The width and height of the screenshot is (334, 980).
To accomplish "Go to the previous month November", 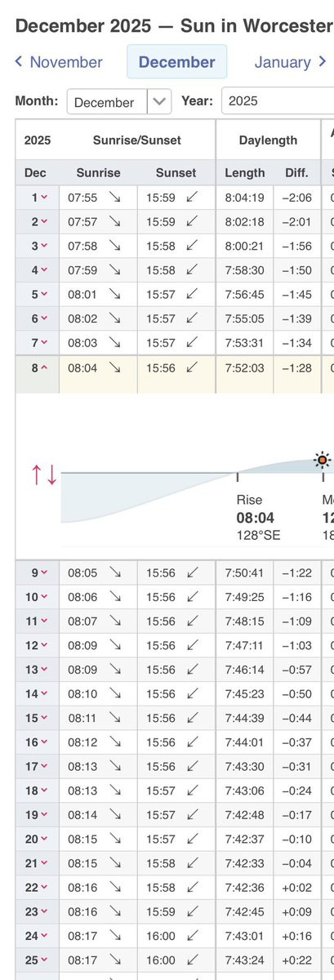I will [60, 62].
